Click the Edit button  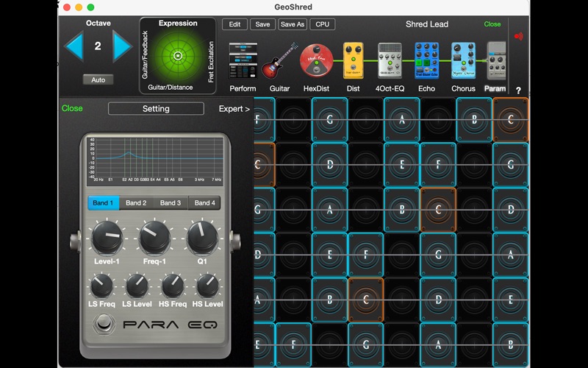pos(234,24)
